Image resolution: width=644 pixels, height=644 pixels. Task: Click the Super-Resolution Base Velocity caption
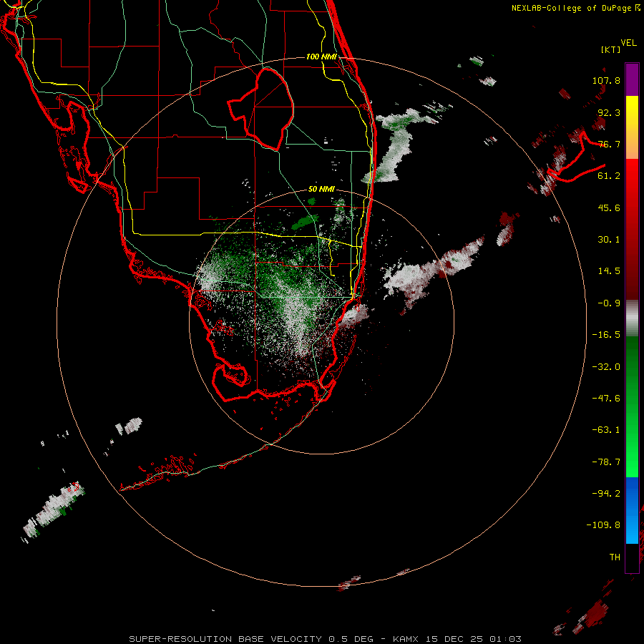pos(326,639)
